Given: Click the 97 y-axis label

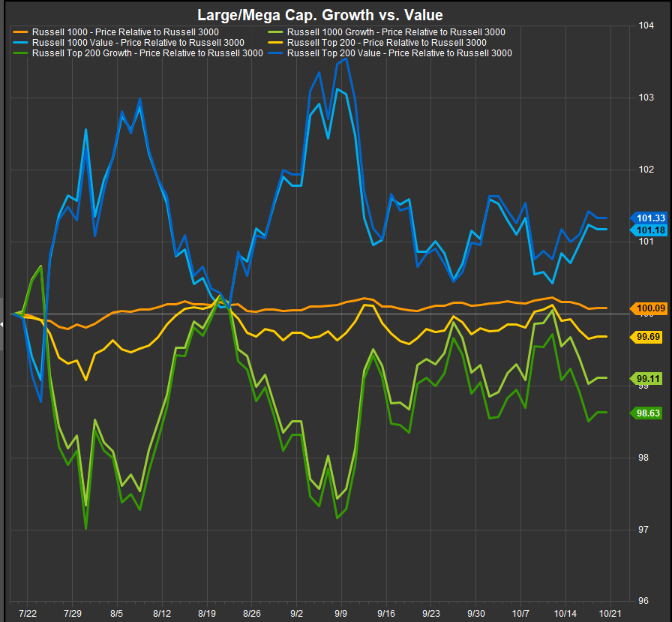Looking at the screenshot, I should 643,530.
